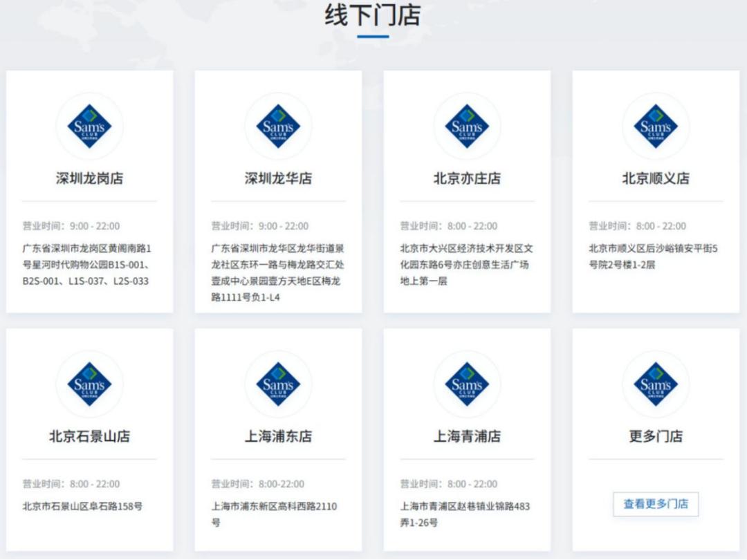This screenshot has width=747, height=560.
Task: Click the Sam's Club logo on 深圳龙华店 card
Action: coord(278,127)
